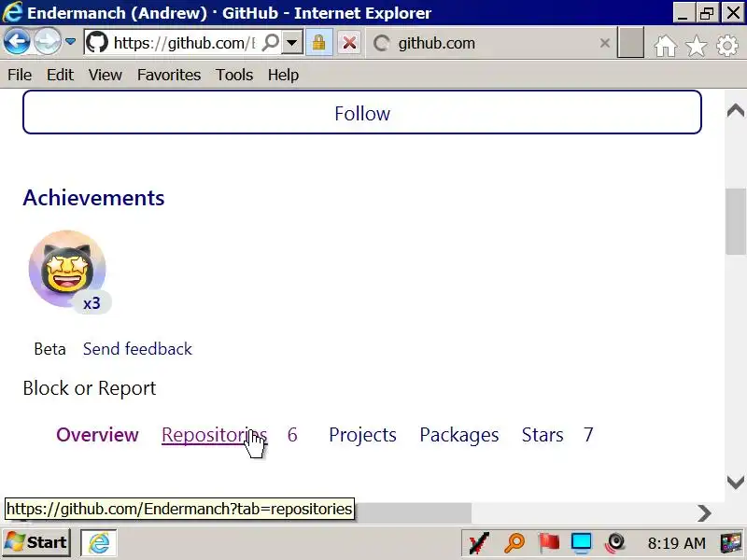
Task: Open the Stars profile tab
Action: pyautogui.click(x=543, y=435)
